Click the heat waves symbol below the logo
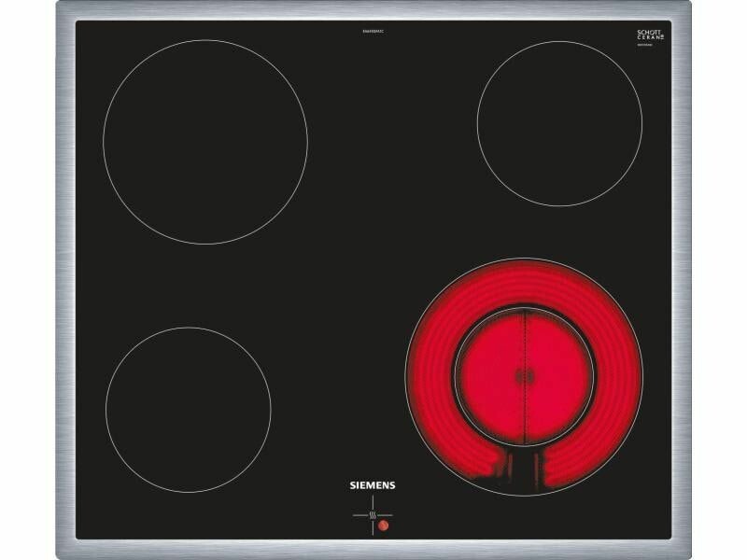 pos(373,513)
